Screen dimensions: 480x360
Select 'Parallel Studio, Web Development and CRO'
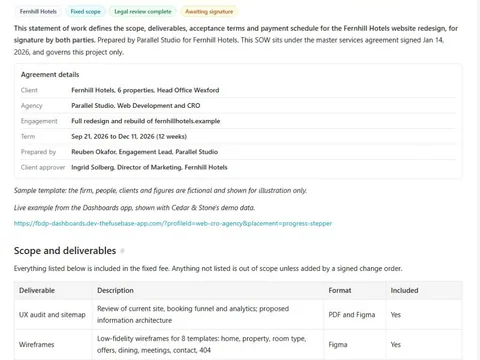136,106
